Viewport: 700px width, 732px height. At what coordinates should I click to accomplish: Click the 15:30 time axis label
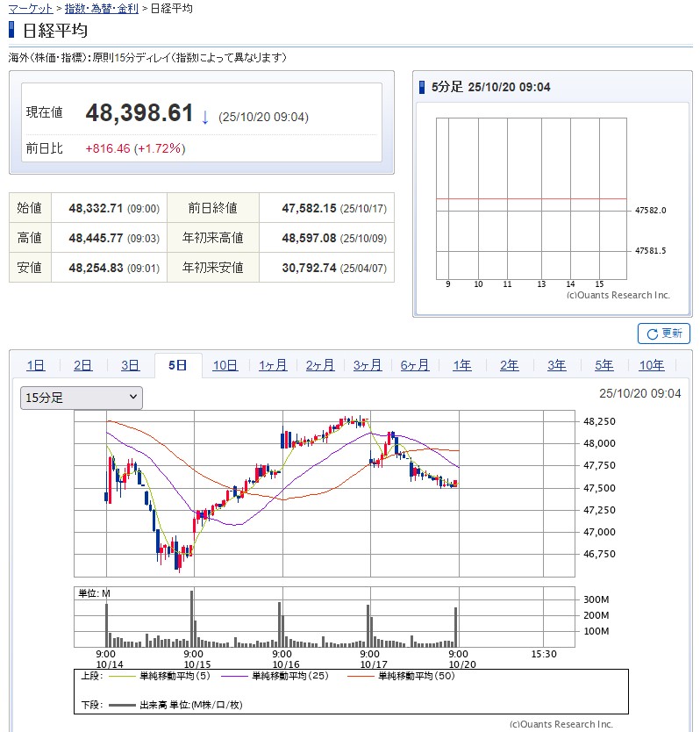pyautogui.click(x=544, y=654)
